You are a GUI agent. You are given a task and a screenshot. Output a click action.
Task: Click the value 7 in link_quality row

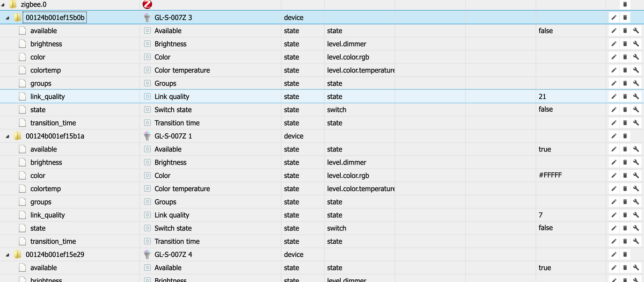(540, 215)
